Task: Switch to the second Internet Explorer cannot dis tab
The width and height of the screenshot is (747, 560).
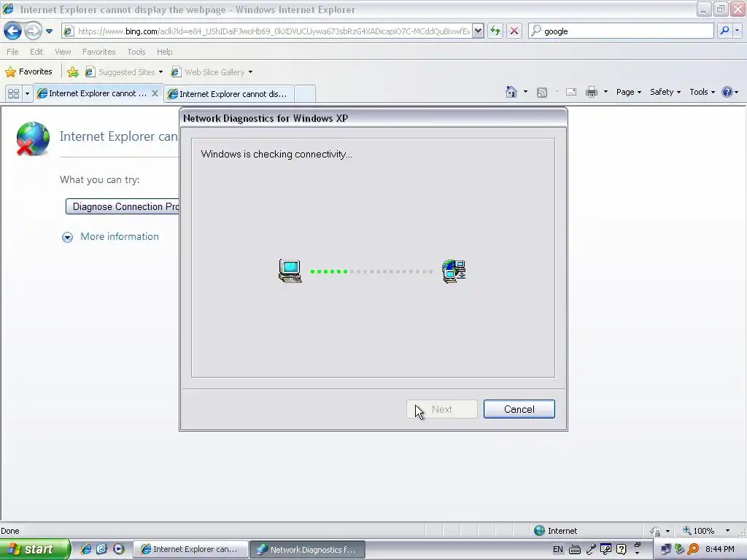Action: [229, 94]
